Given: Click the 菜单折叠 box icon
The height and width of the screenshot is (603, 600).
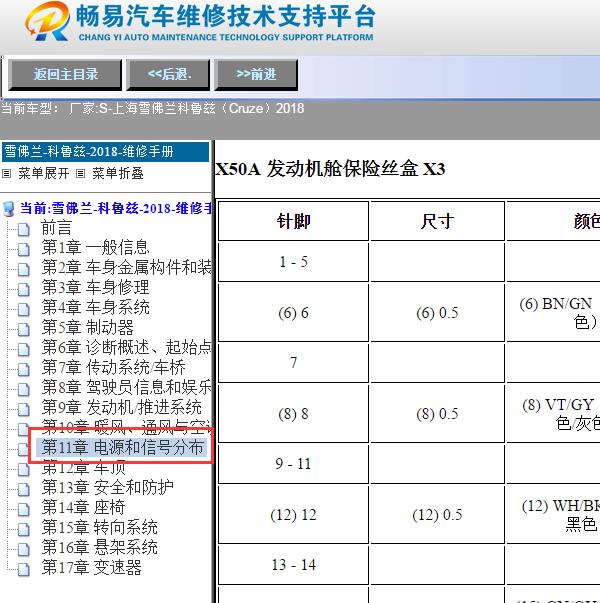Looking at the screenshot, I should coord(80,174).
